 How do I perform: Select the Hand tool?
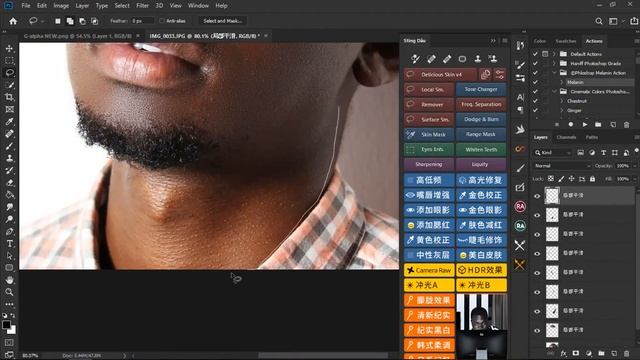9,280
